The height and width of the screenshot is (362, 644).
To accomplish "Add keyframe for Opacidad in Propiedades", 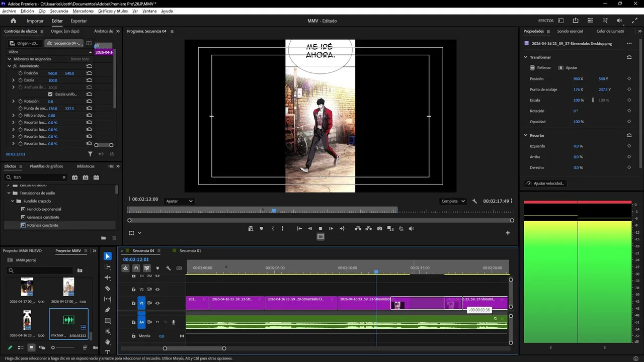I will pos(629,121).
